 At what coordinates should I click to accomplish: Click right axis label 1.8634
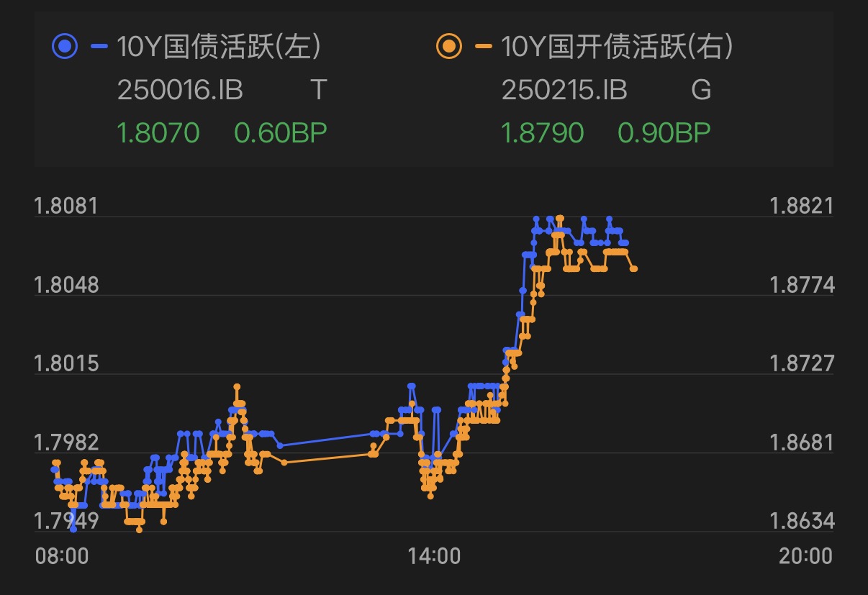(803, 521)
